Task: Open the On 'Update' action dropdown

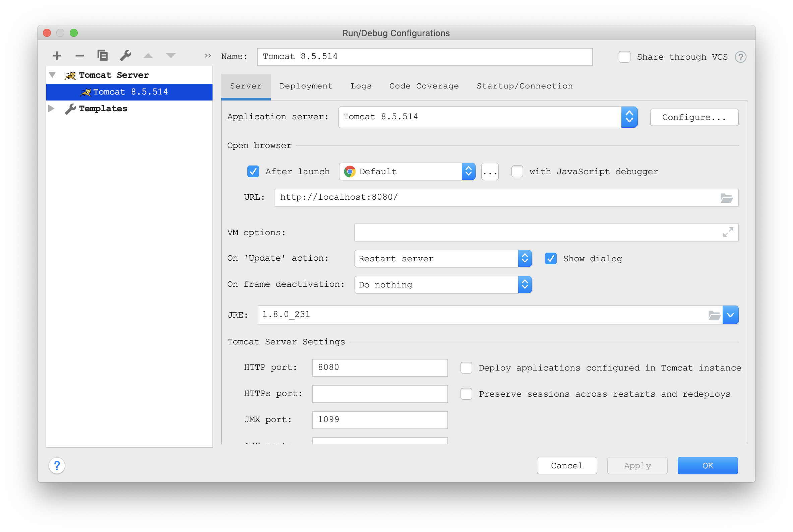Action: point(525,259)
